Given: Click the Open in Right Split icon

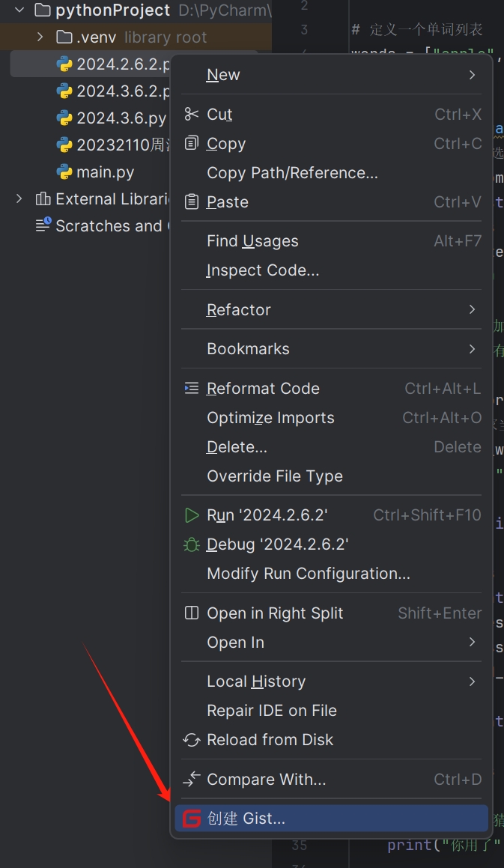Looking at the screenshot, I should [x=192, y=613].
